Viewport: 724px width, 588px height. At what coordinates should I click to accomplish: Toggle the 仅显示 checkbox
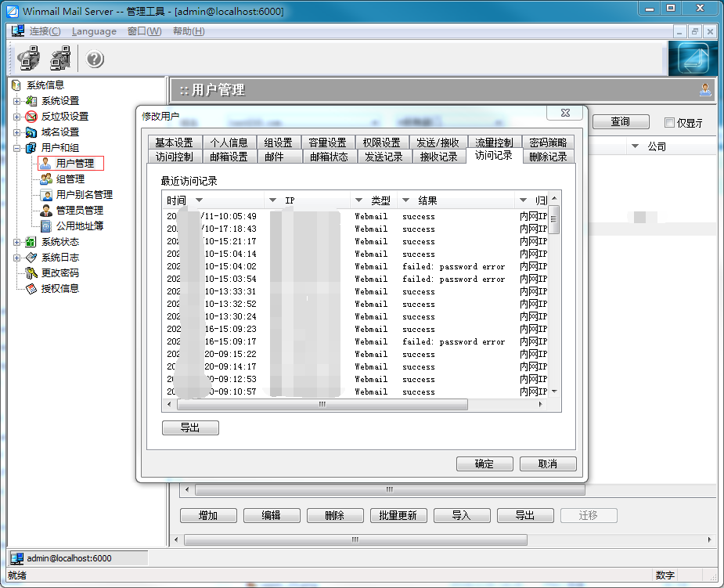point(669,123)
